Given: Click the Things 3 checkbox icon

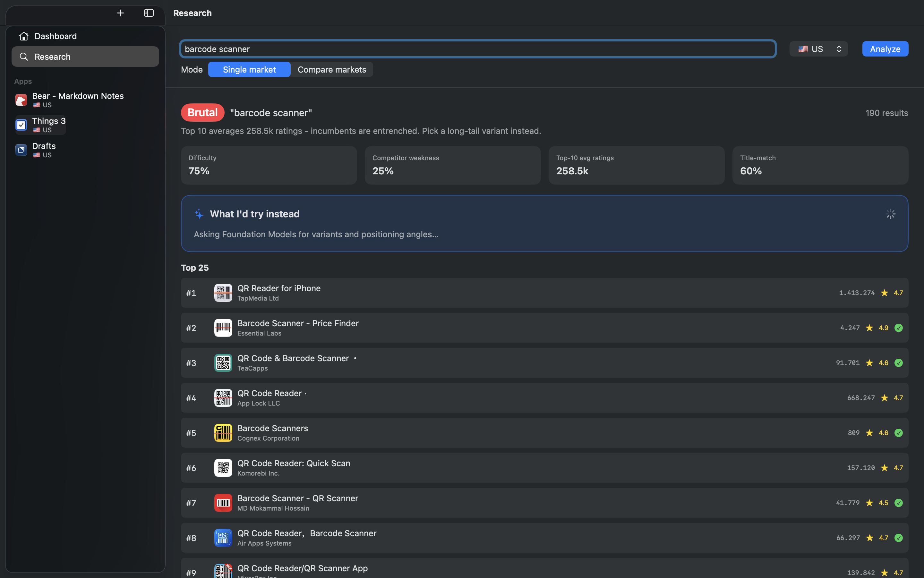Looking at the screenshot, I should click(21, 125).
